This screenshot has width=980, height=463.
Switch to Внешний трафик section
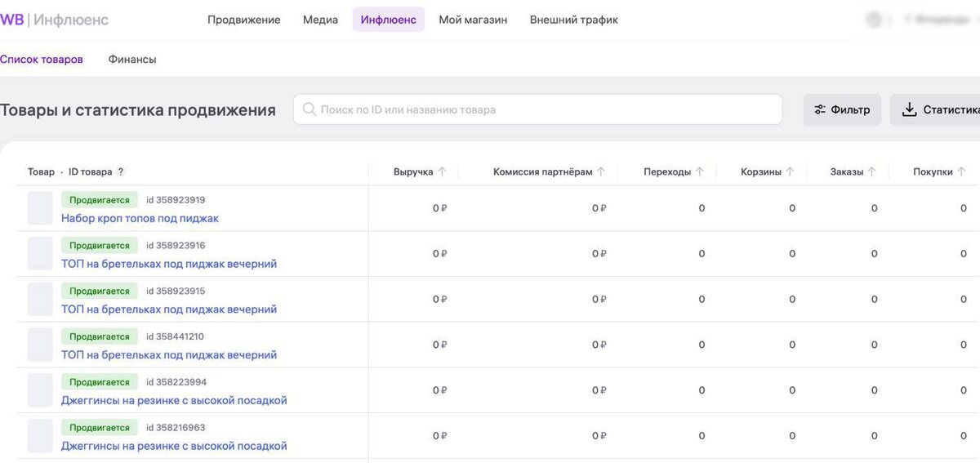click(x=573, y=20)
